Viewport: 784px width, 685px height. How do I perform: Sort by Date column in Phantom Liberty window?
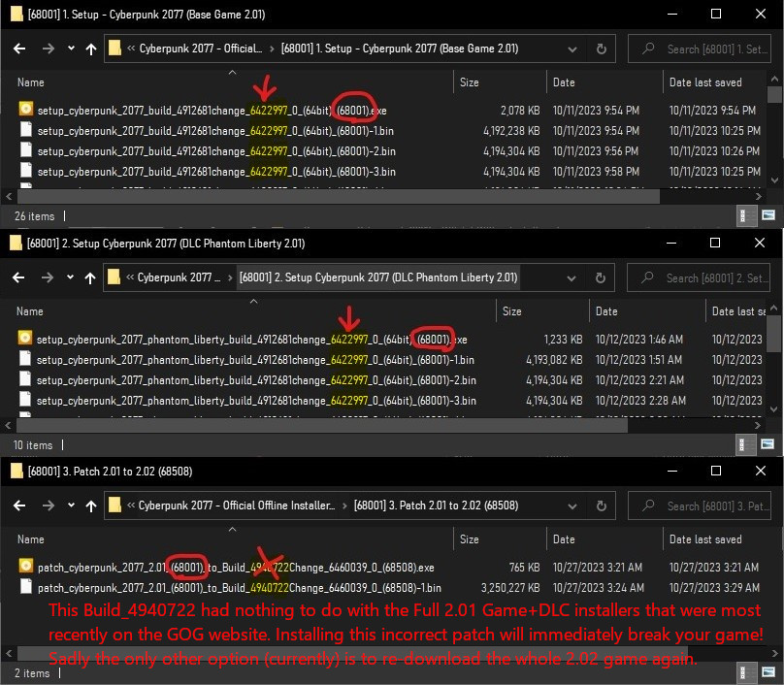pos(606,311)
